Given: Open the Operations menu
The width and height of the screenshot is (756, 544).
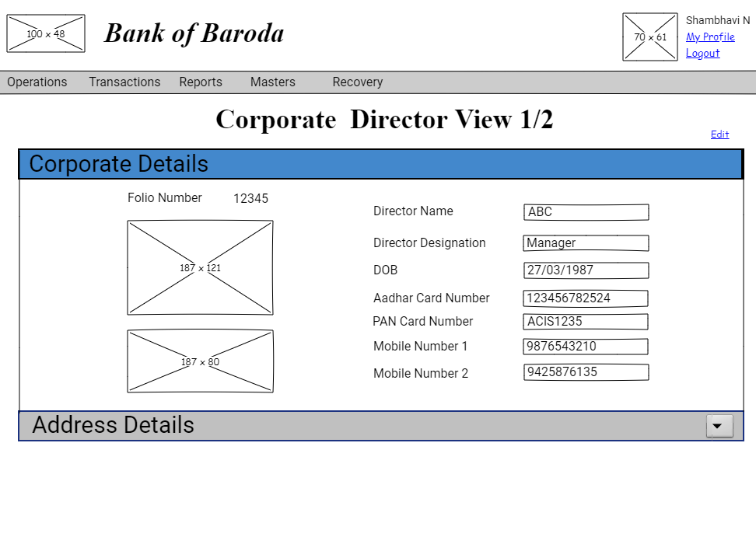Looking at the screenshot, I should (37, 82).
